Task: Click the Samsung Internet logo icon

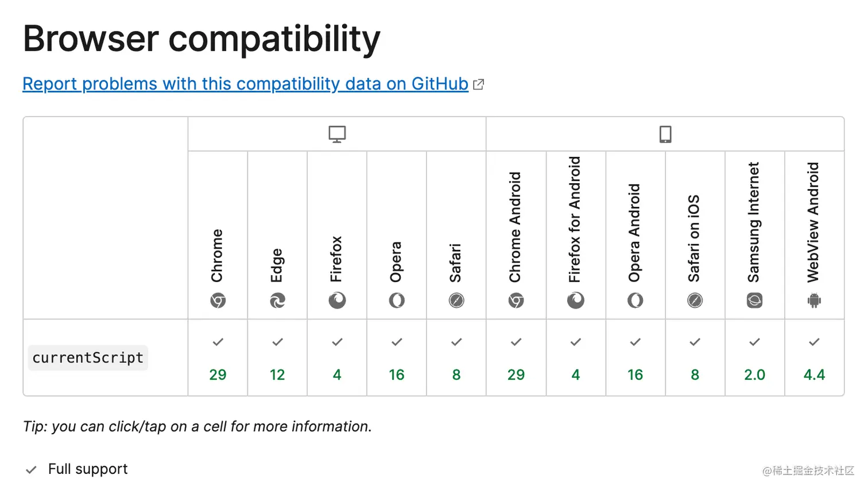Action: coord(754,300)
